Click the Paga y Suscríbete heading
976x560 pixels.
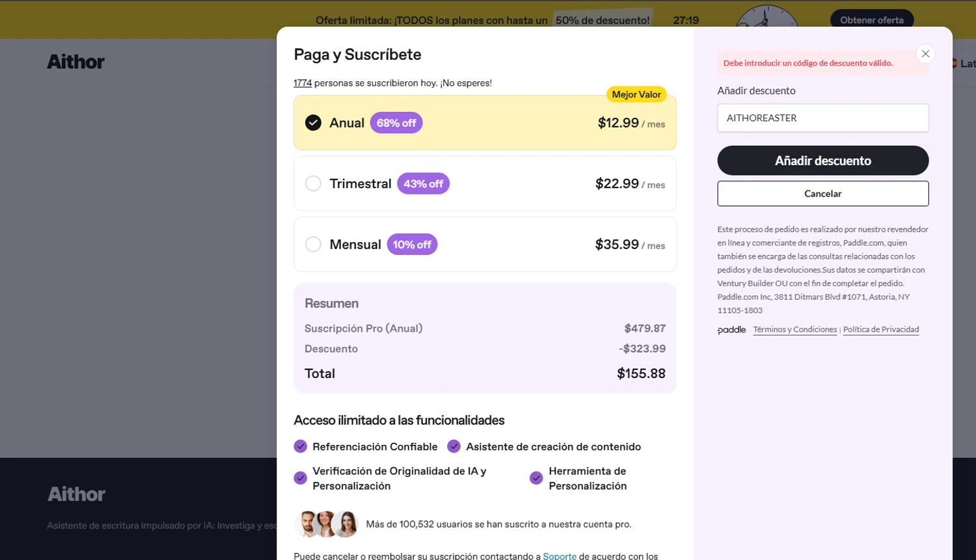(x=357, y=55)
